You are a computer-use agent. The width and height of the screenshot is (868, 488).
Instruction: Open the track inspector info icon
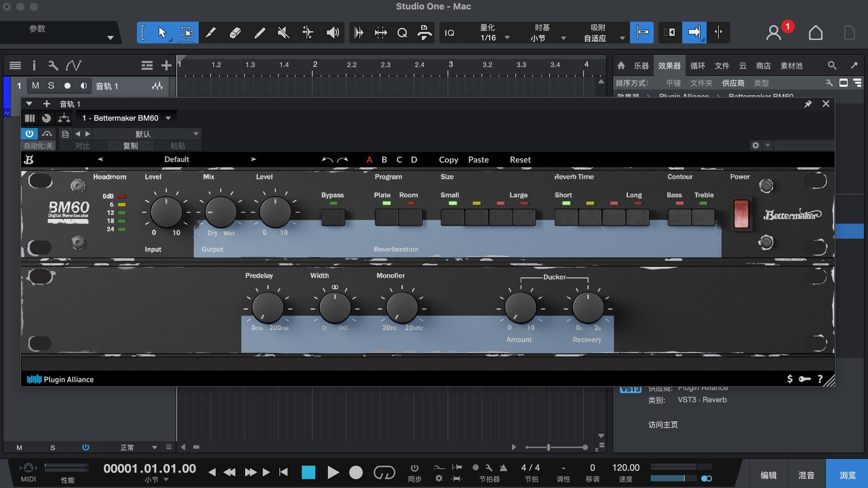coord(34,66)
